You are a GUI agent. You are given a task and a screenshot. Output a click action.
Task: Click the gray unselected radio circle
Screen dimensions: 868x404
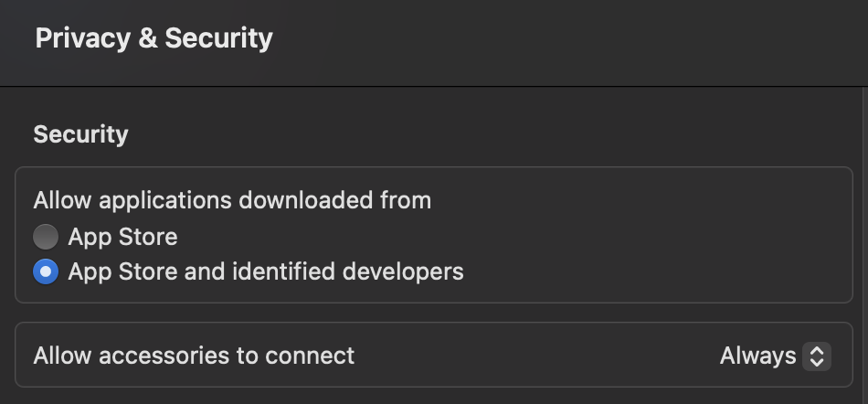(46, 237)
